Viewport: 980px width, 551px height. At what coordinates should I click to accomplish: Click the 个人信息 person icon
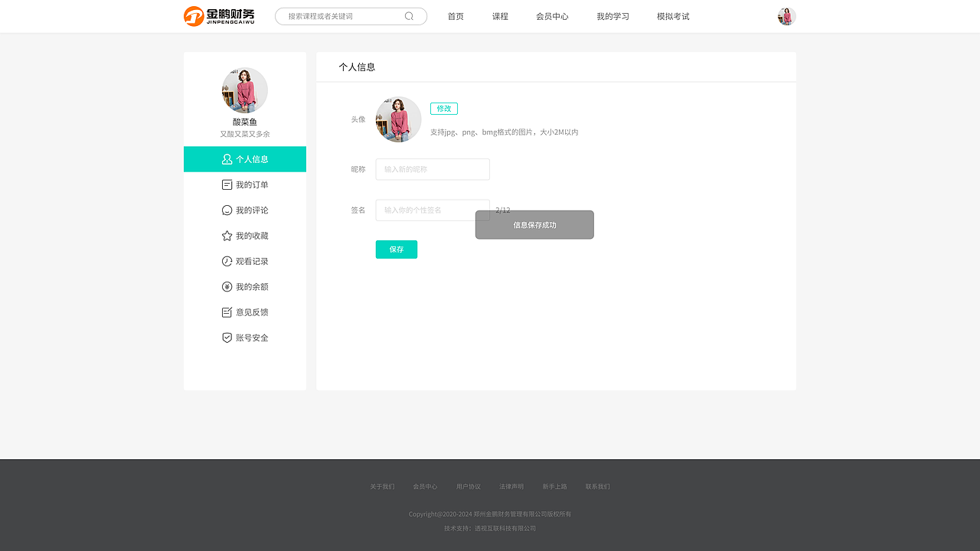coord(227,159)
